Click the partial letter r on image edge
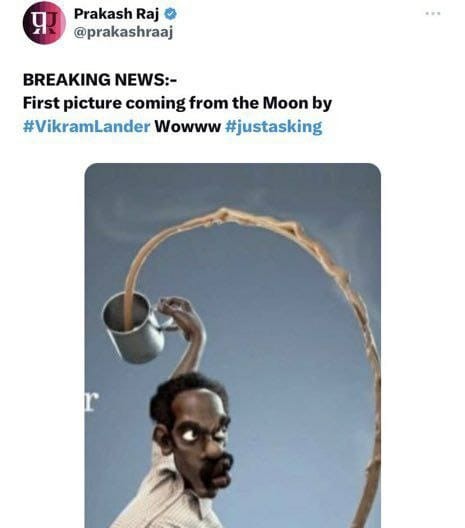The width and height of the screenshot is (465, 528). (x=92, y=402)
